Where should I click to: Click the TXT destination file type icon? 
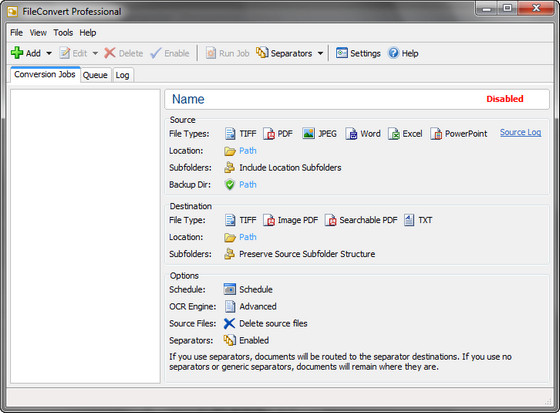pyautogui.click(x=409, y=220)
